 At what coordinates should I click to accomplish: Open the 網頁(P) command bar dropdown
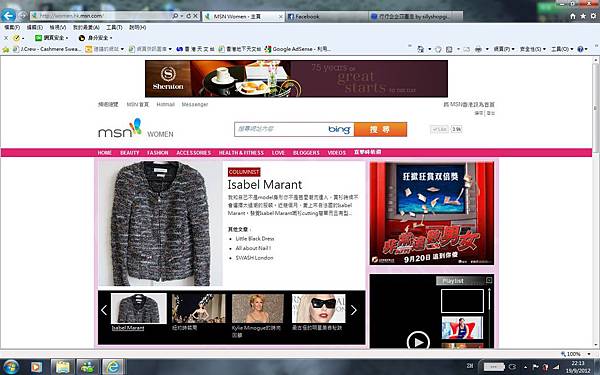click(504, 49)
